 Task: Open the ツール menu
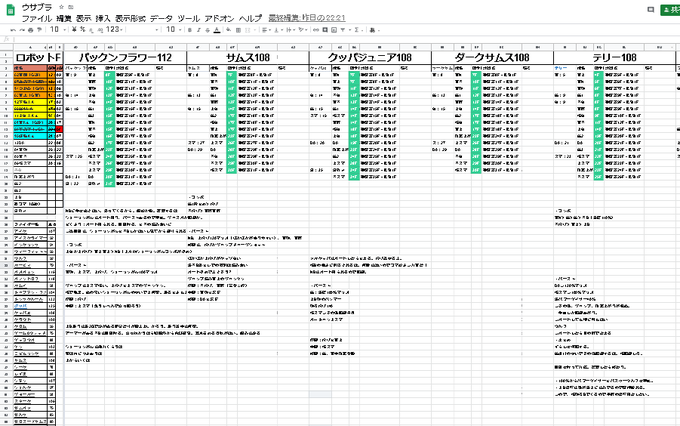click(x=189, y=18)
